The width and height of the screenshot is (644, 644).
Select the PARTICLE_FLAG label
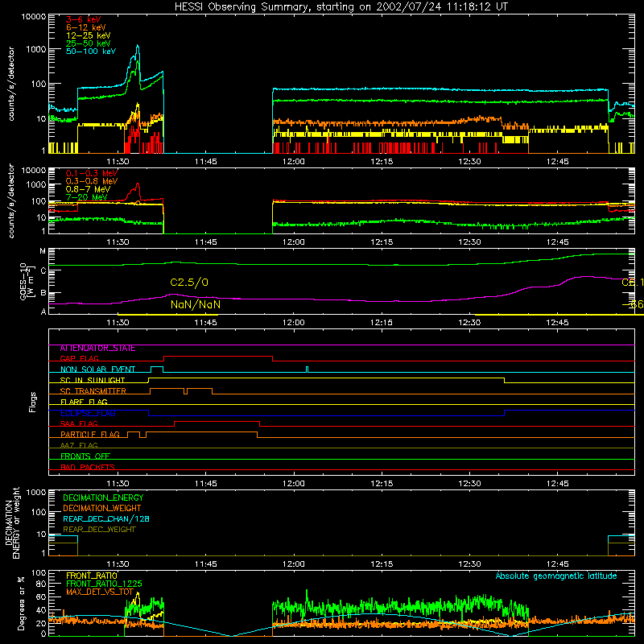(90, 435)
